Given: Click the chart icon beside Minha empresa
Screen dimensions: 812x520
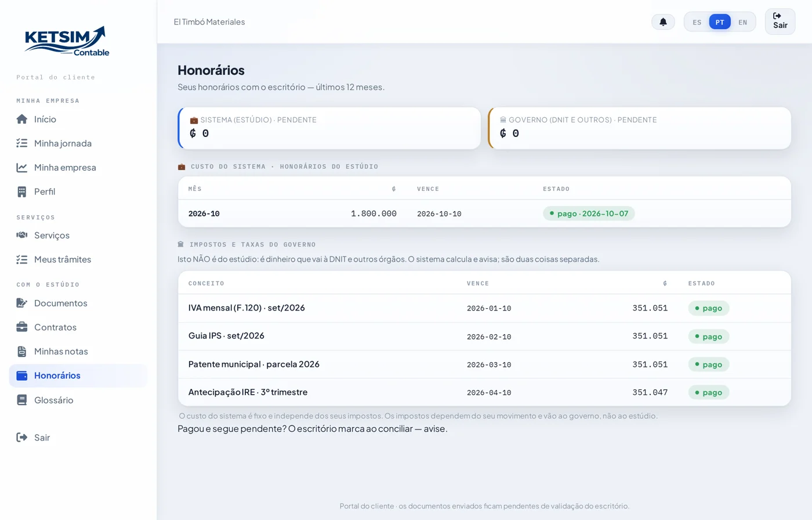Looking at the screenshot, I should pos(22,168).
